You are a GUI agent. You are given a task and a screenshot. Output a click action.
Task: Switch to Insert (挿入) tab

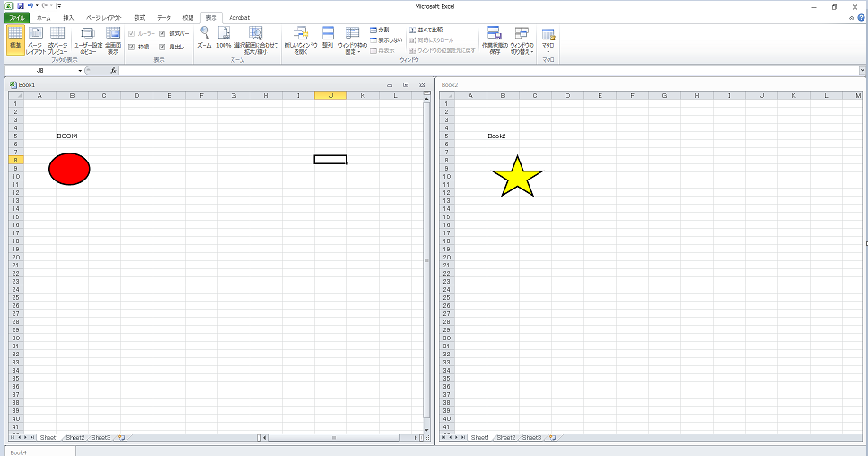point(68,18)
